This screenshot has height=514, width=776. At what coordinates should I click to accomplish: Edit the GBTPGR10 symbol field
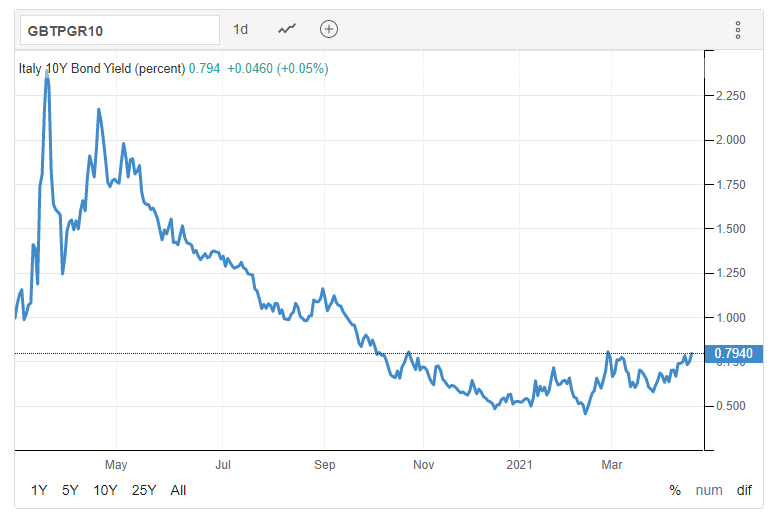tap(120, 31)
